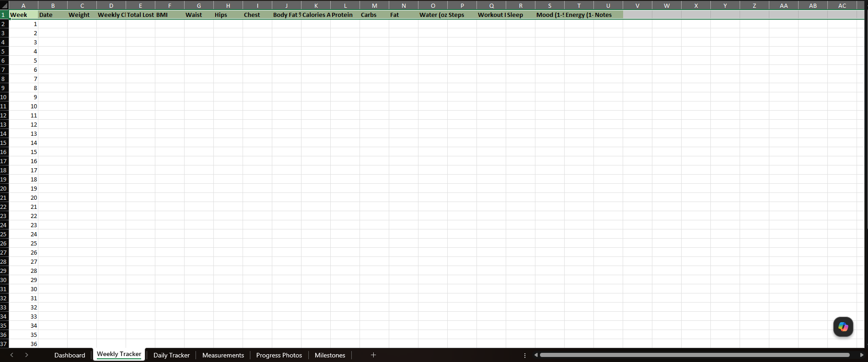Select row 20 header
This screenshot has width=868, height=362.
point(4,188)
